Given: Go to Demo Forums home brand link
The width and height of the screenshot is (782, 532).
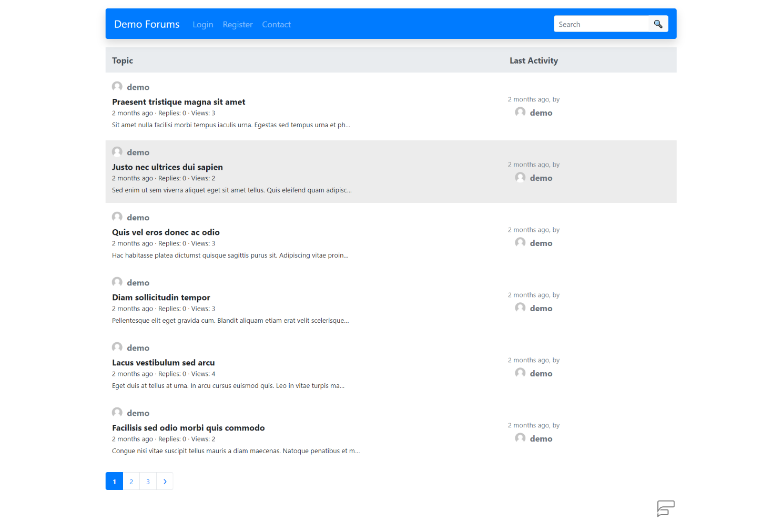Looking at the screenshot, I should pos(147,24).
